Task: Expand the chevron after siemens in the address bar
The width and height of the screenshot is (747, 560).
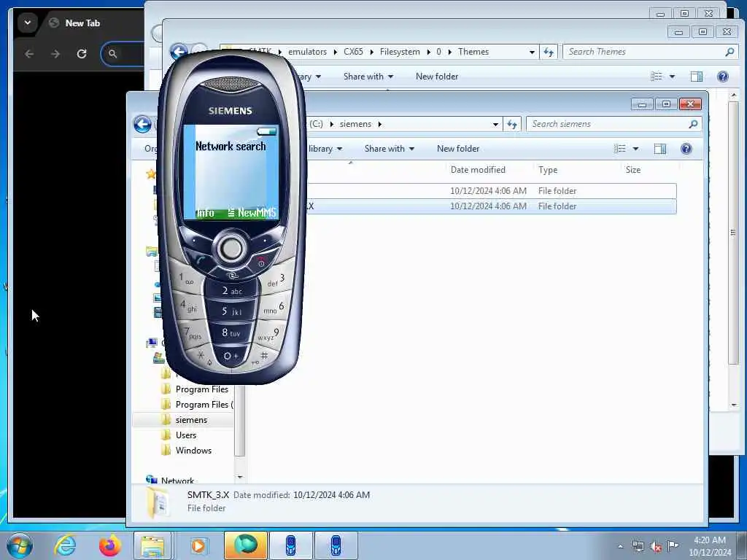Action: [379, 124]
